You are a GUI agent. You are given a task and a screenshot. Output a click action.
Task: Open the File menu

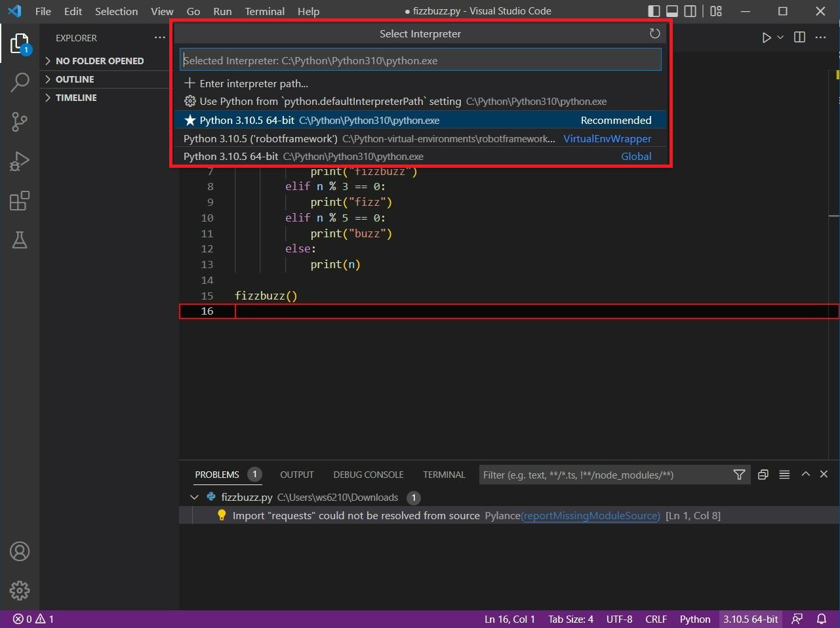pyautogui.click(x=43, y=11)
